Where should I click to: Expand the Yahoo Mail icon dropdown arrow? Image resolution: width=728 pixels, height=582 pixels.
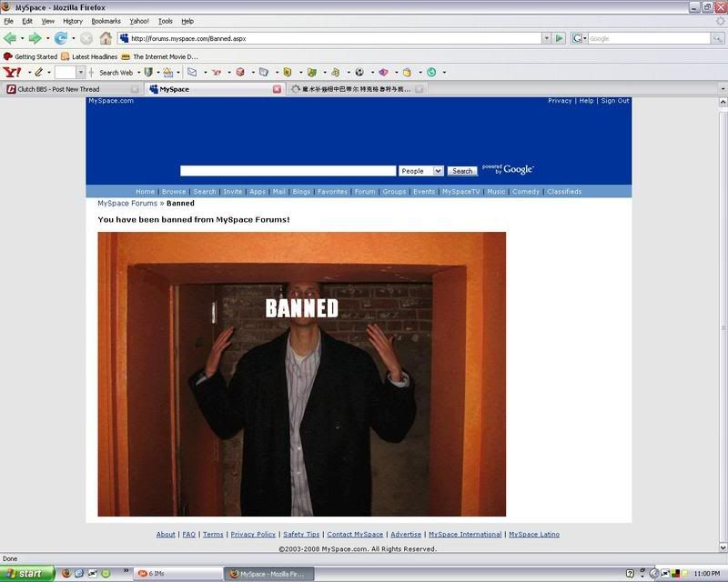[x=205, y=73]
